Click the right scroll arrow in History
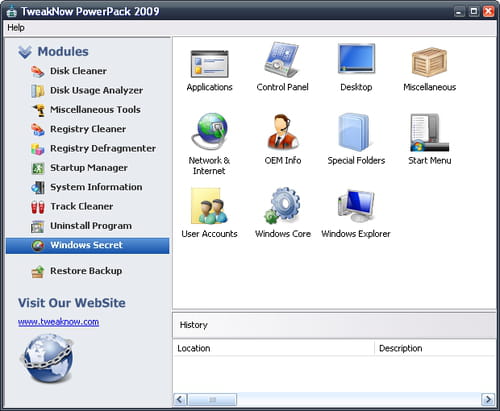Image resolution: width=500 pixels, height=411 pixels. pos(488,399)
